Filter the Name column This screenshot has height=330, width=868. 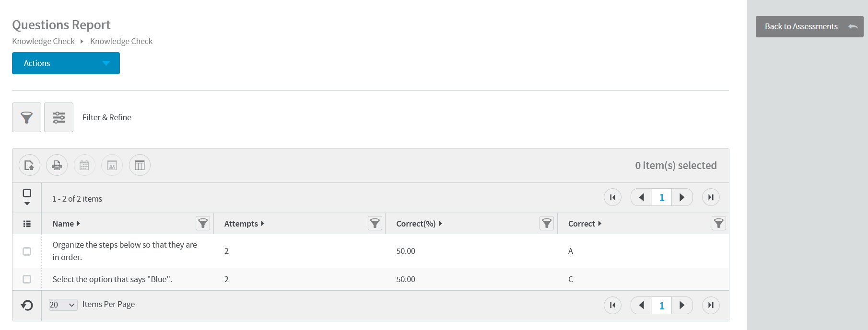pyautogui.click(x=203, y=223)
